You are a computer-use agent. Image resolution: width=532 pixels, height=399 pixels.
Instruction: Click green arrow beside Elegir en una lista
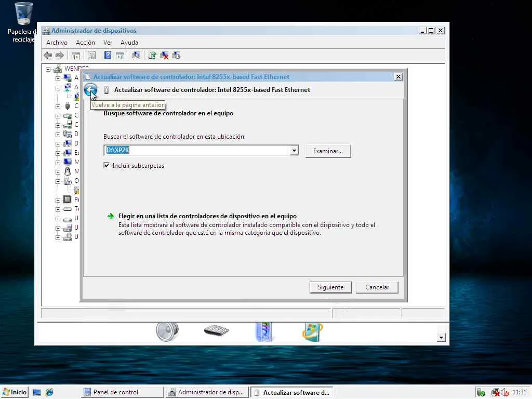click(111, 216)
